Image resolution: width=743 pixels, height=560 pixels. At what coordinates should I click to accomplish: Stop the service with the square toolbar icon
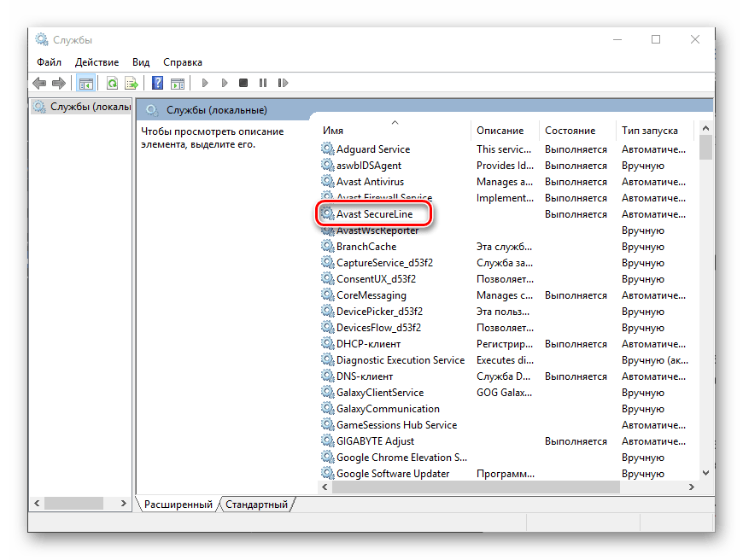[242, 83]
